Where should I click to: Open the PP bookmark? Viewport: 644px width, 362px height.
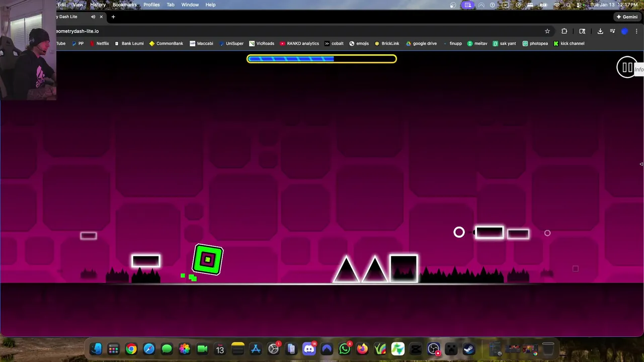(77, 43)
